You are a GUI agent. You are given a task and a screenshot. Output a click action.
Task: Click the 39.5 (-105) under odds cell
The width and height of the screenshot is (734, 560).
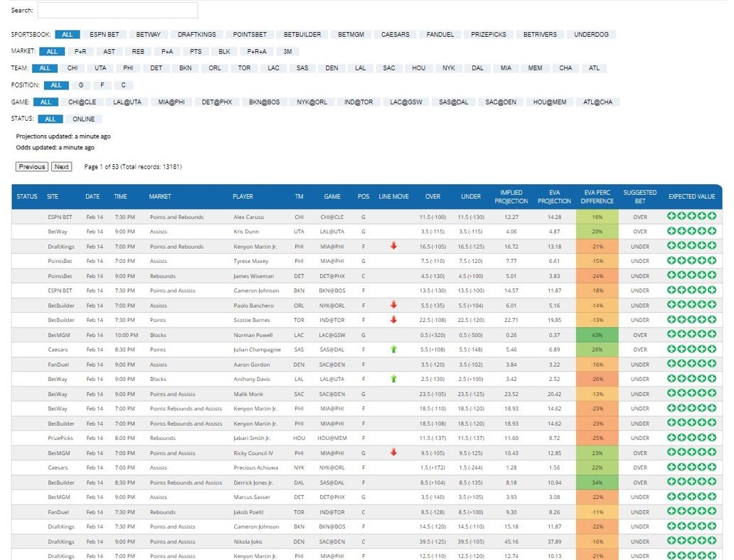471,542
